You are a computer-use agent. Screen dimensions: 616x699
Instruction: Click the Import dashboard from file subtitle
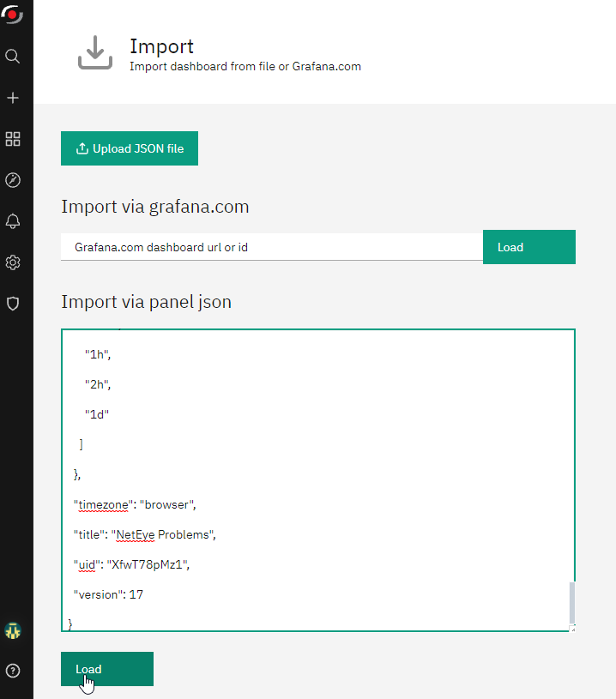[245, 66]
